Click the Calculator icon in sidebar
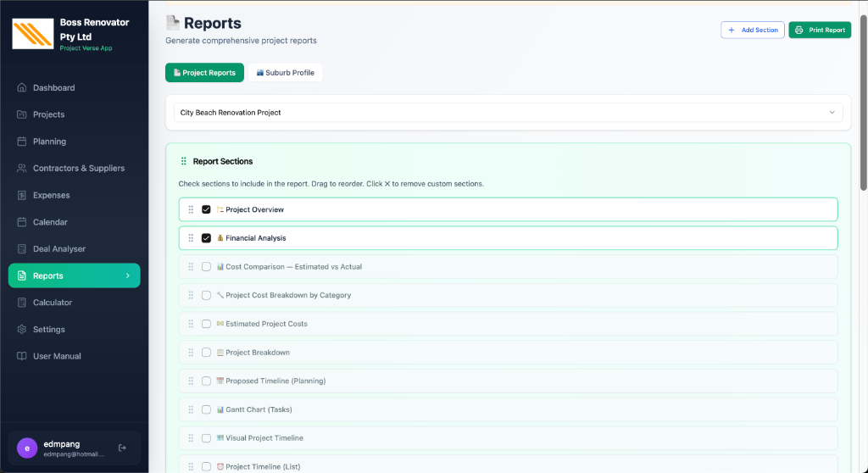The image size is (868, 473). [21, 303]
